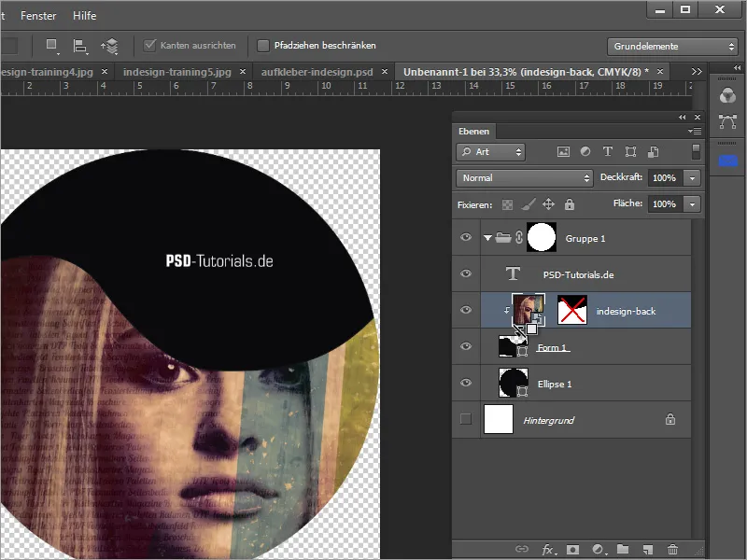747x560 pixels.
Task: Click the Gruppe 1 white mask thumbnail
Action: point(542,237)
